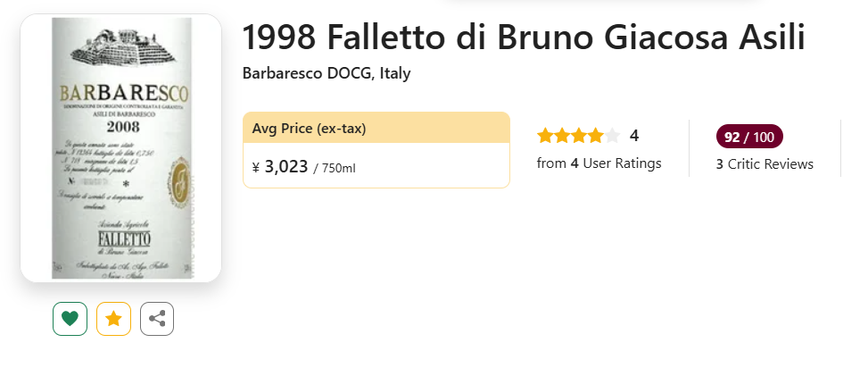
Task: View the 'from 4 User Ratings' link
Action: [599, 163]
